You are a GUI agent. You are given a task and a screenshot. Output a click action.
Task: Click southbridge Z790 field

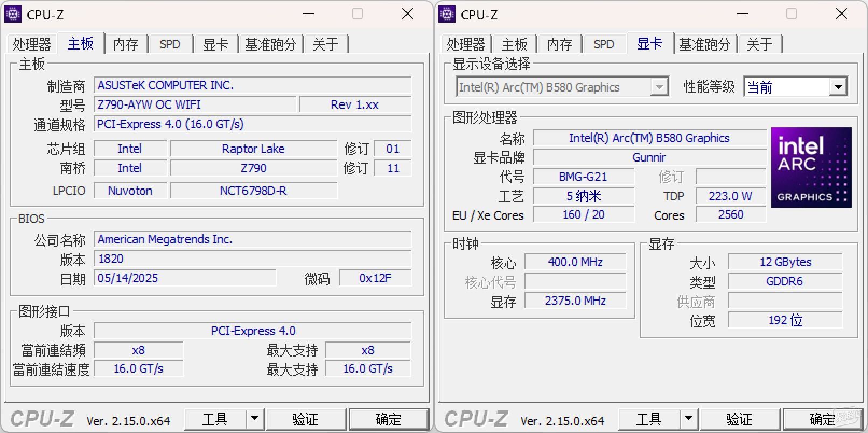coord(254,168)
